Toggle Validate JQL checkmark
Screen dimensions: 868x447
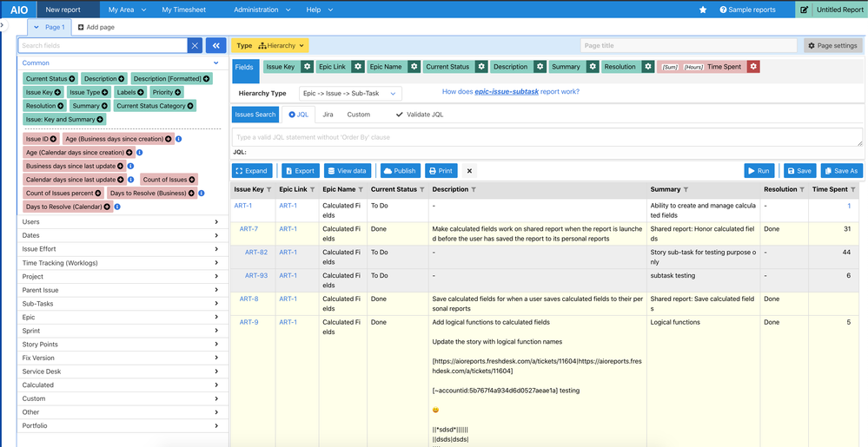pos(419,115)
